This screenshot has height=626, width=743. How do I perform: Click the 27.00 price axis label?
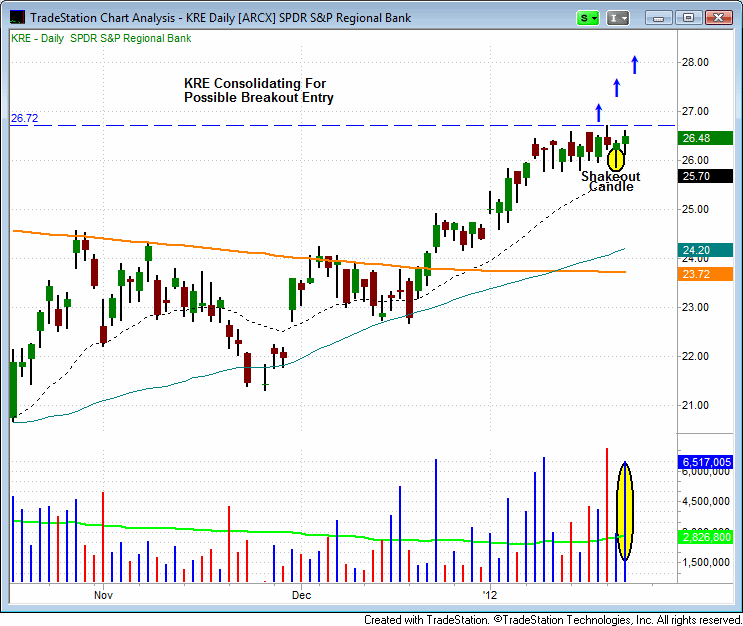[695, 111]
